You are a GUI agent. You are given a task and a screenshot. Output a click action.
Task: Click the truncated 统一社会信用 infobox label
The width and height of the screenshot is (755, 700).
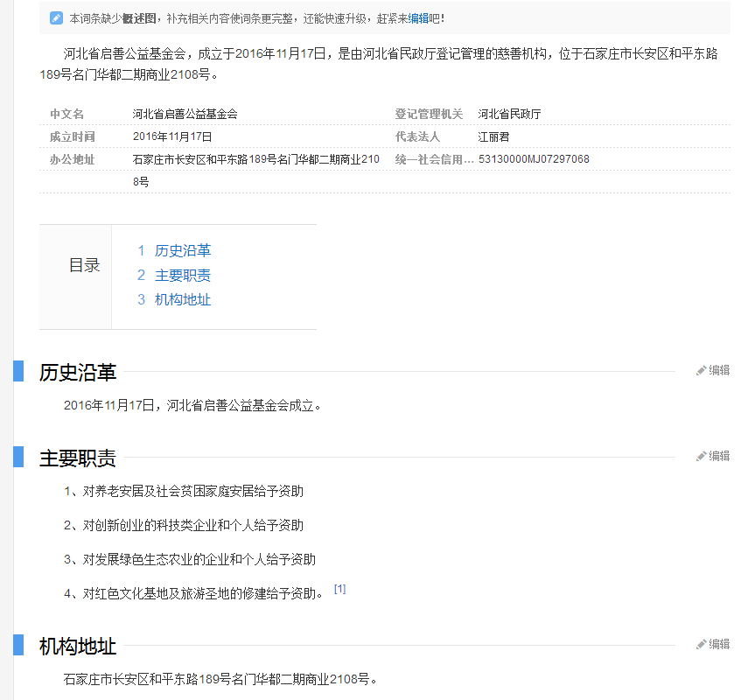point(434,159)
